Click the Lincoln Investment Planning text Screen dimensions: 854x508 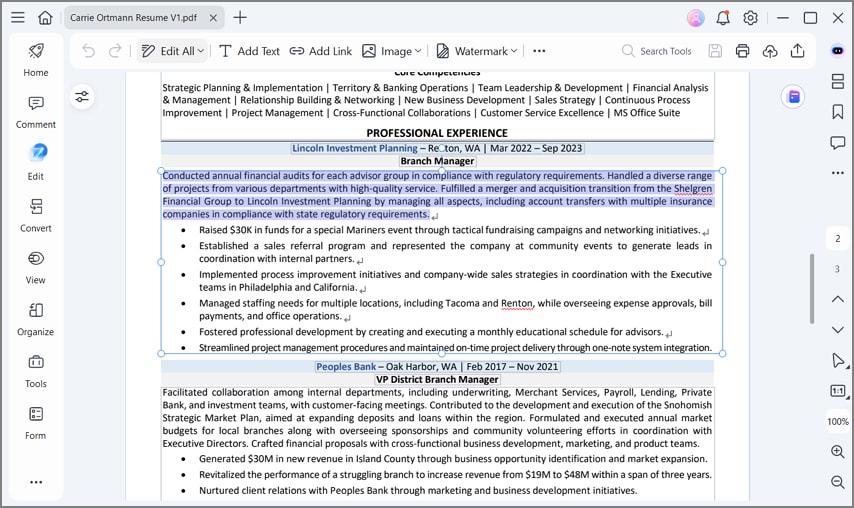coord(355,148)
